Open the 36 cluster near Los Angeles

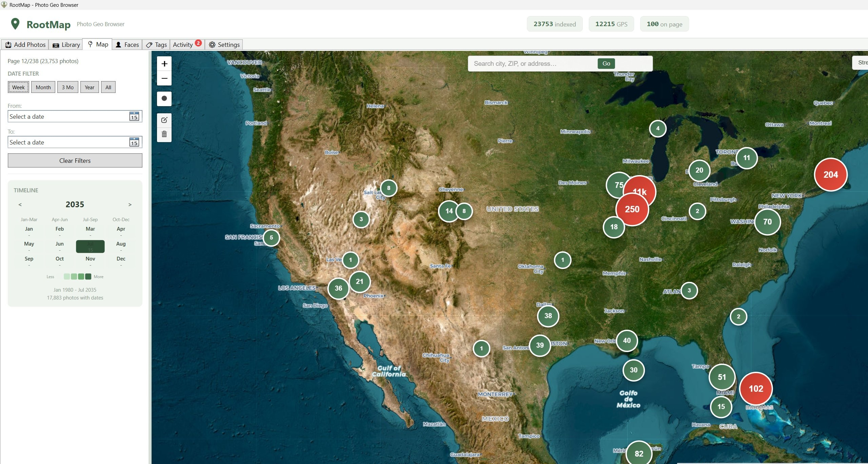pyautogui.click(x=338, y=288)
